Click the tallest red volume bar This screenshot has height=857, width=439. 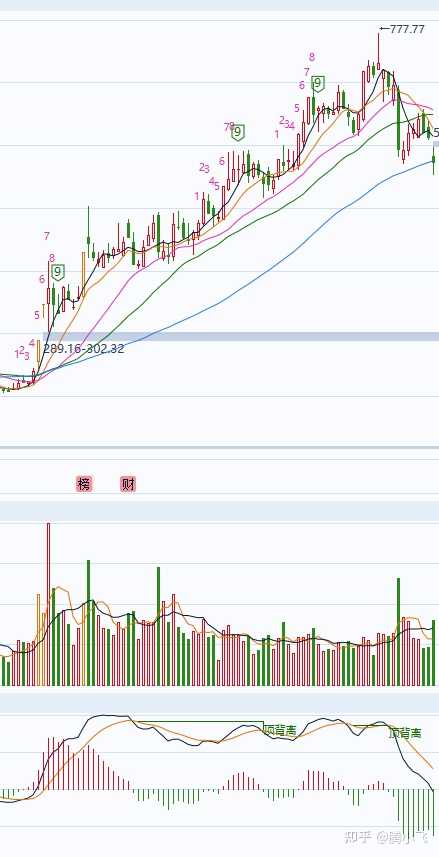click(48, 604)
